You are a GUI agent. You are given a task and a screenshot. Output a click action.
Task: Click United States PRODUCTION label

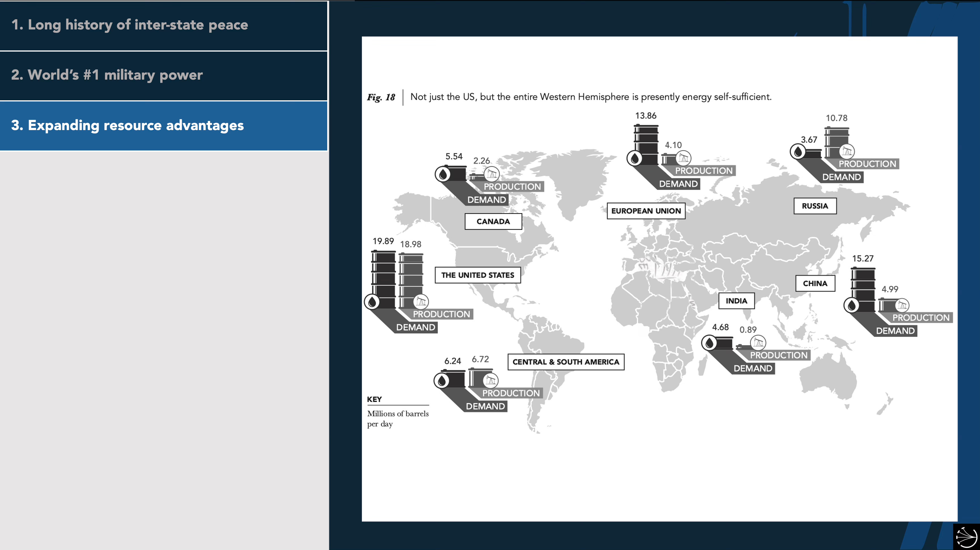441,314
